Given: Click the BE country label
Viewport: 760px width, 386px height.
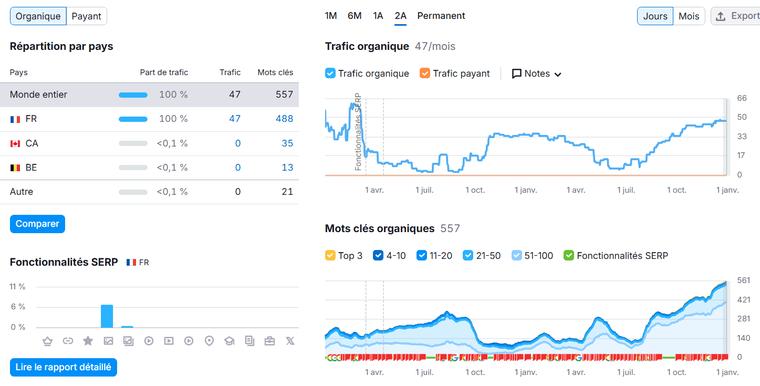Looking at the screenshot, I should click(x=31, y=168).
